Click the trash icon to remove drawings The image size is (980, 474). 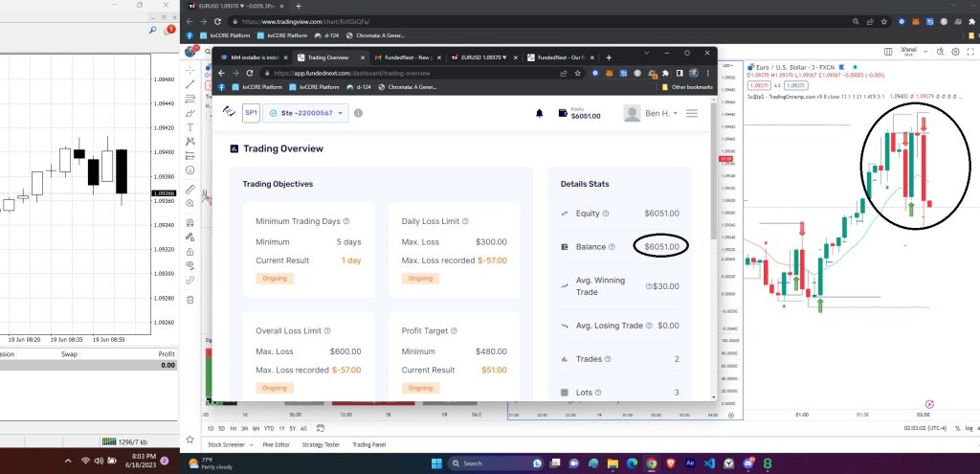pyautogui.click(x=190, y=300)
